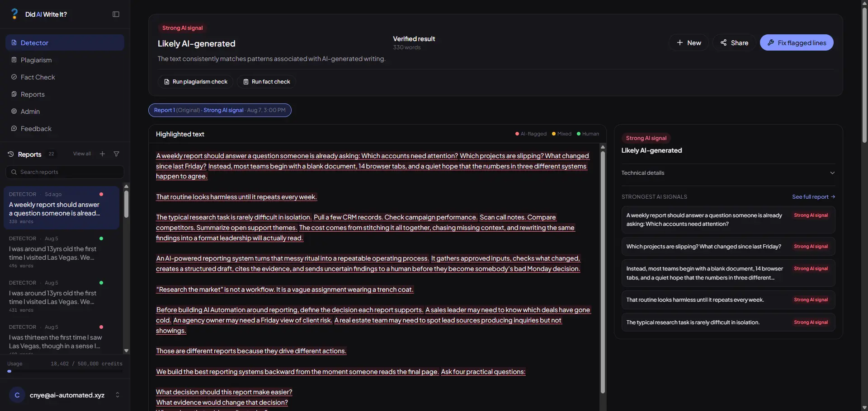Click the reports history clock icon
This screenshot has width=868, height=411.
11,154
